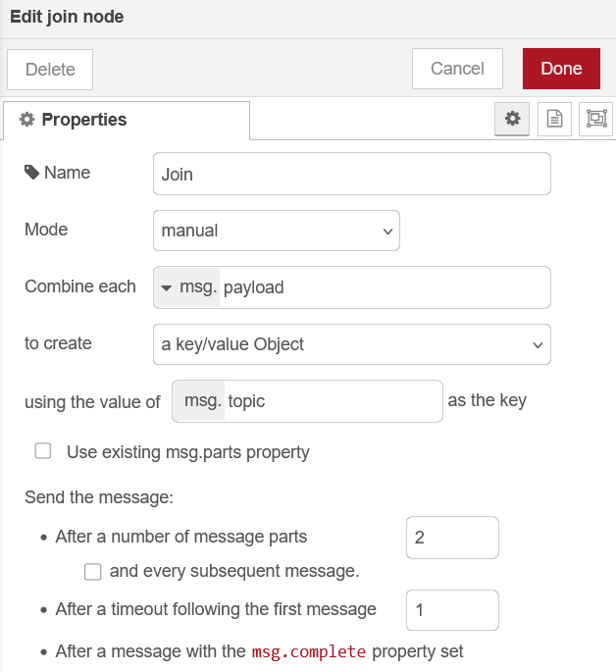
Task: Click the topic key input field
Action: pyautogui.click(x=332, y=401)
